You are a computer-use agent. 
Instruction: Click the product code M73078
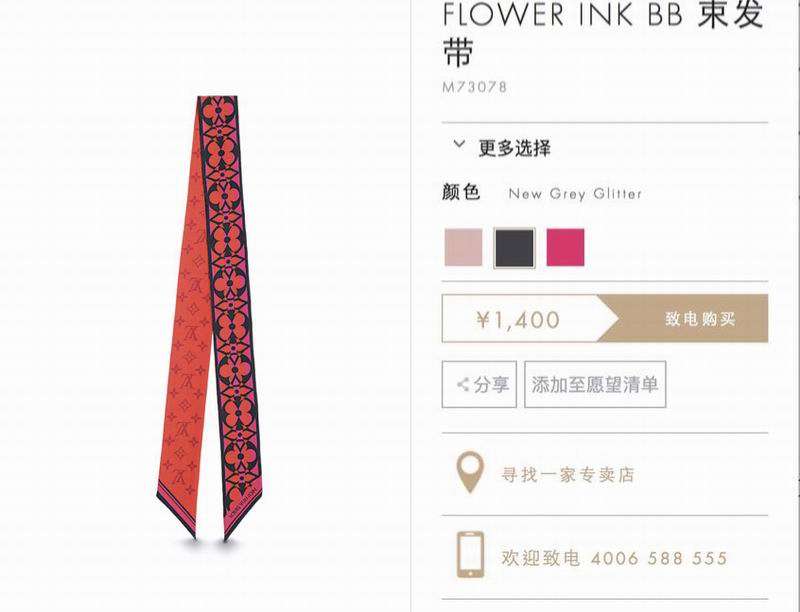pos(474,87)
